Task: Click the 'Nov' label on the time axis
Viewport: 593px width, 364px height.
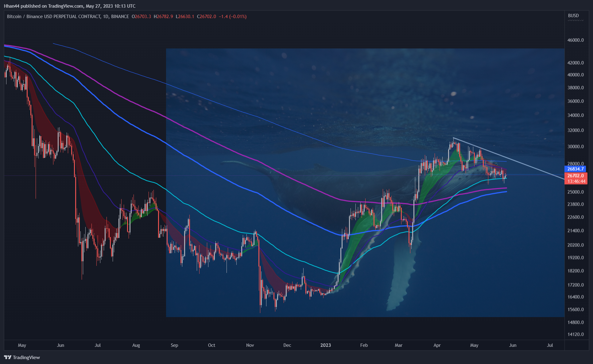Action: (250, 345)
